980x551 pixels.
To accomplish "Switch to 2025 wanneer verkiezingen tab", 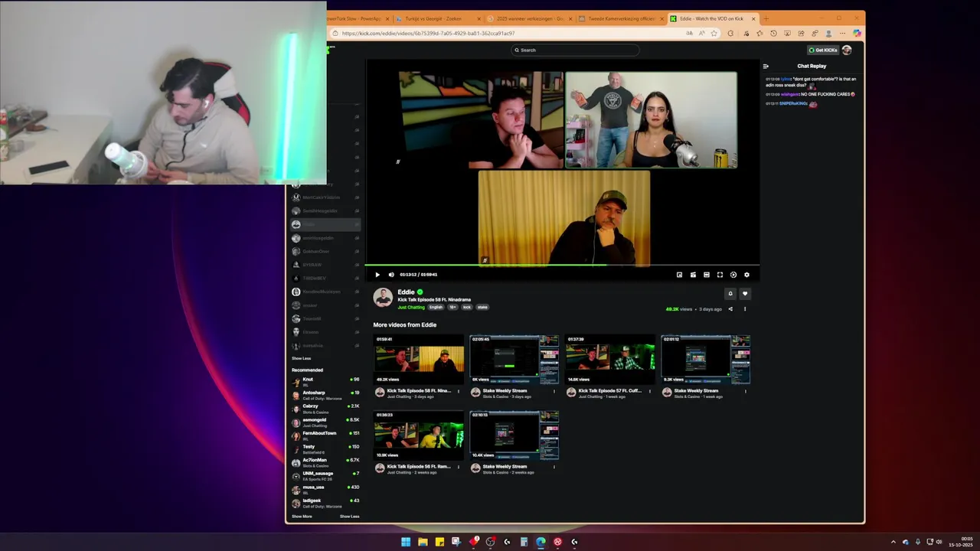I will point(531,18).
